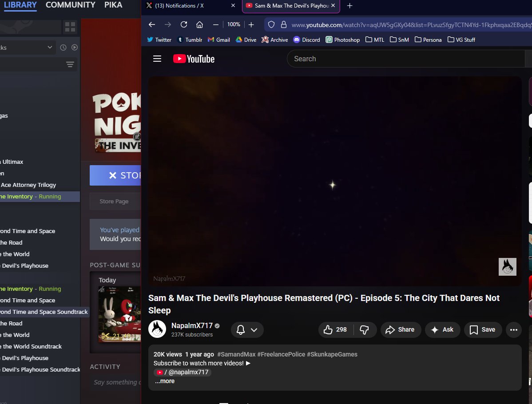The height and width of the screenshot is (404, 532).
Task: Open a new browser tab
Action: 350,6
